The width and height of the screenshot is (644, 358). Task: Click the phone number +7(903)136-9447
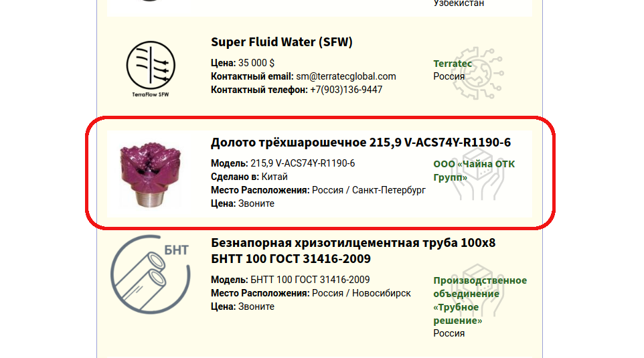(x=346, y=89)
